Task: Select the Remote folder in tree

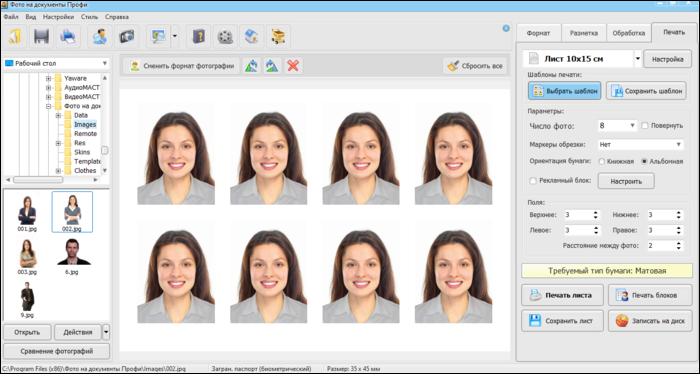Action: (85, 134)
